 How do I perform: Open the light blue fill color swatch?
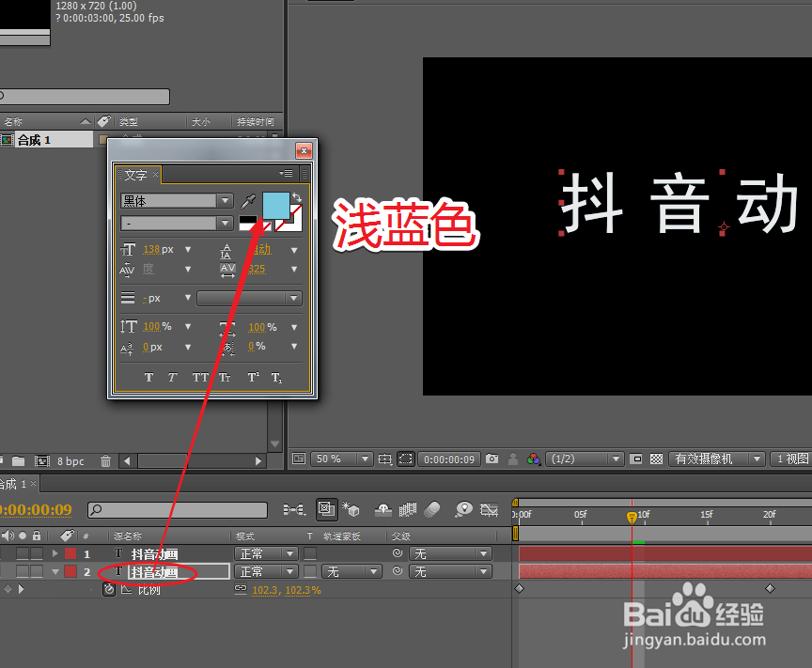click(276, 206)
